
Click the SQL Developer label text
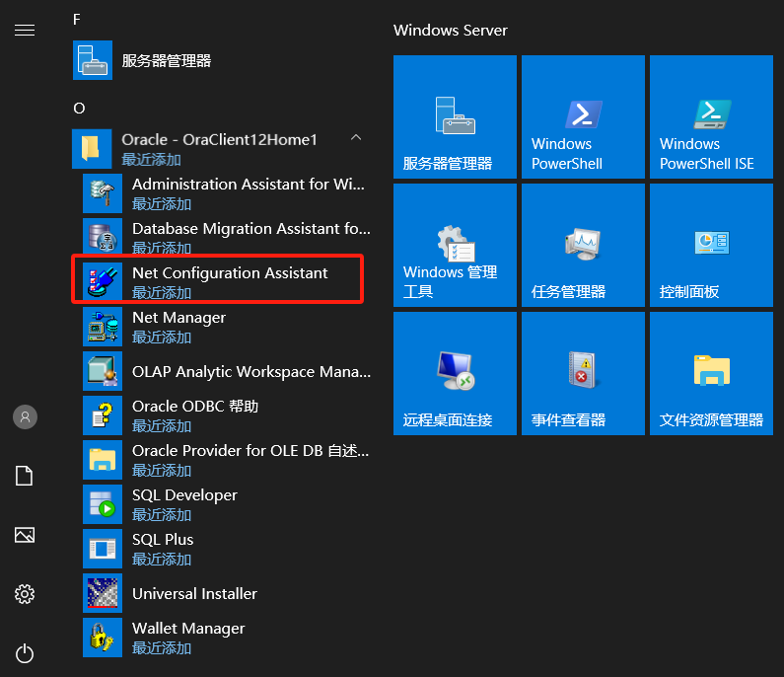tap(184, 495)
